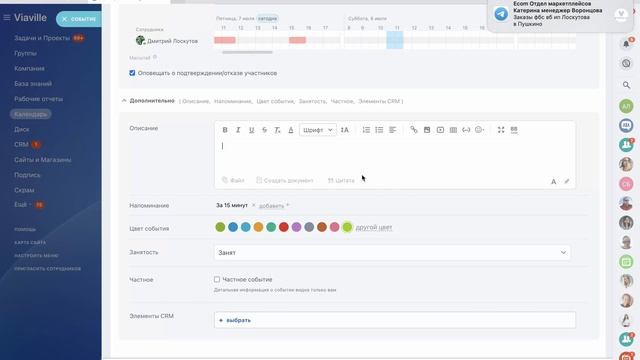Screen dimensions: 640x360
Task: Insert video into description
Action: coord(440,130)
